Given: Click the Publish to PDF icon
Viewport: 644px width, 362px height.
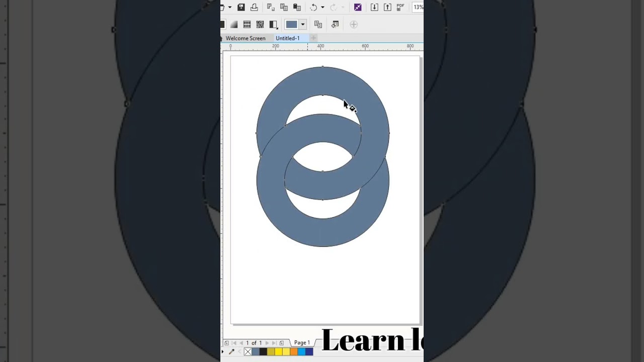Looking at the screenshot, I should pos(400,7).
